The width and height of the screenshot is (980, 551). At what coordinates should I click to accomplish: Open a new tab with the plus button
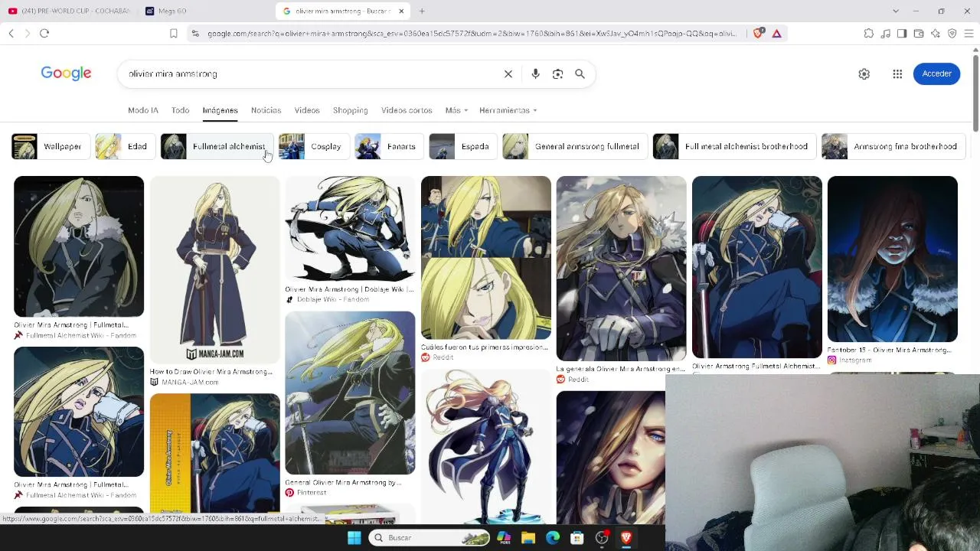(422, 11)
